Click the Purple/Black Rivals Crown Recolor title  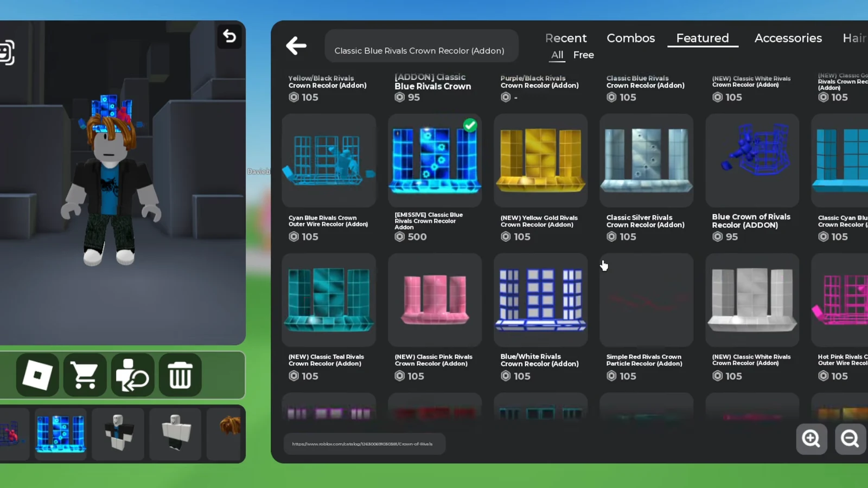[539, 82]
